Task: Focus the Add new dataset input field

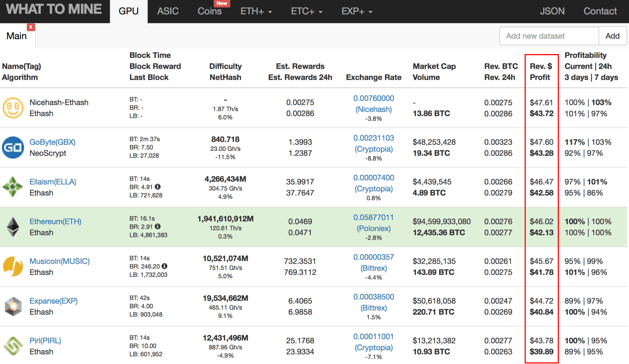Action: tap(549, 36)
